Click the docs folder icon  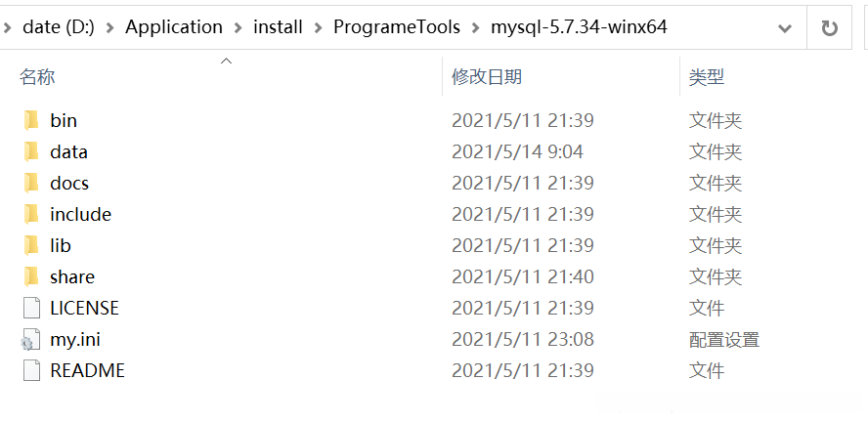click(31, 183)
